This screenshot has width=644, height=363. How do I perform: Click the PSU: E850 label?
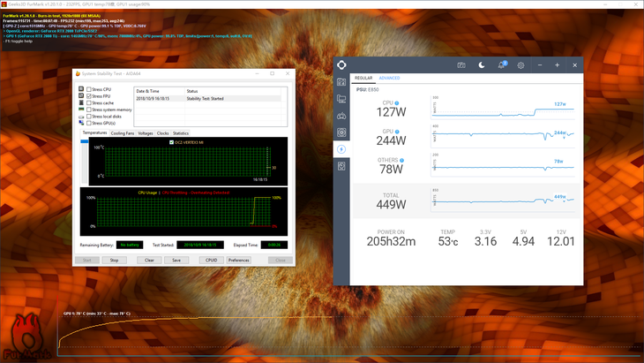[x=368, y=89]
